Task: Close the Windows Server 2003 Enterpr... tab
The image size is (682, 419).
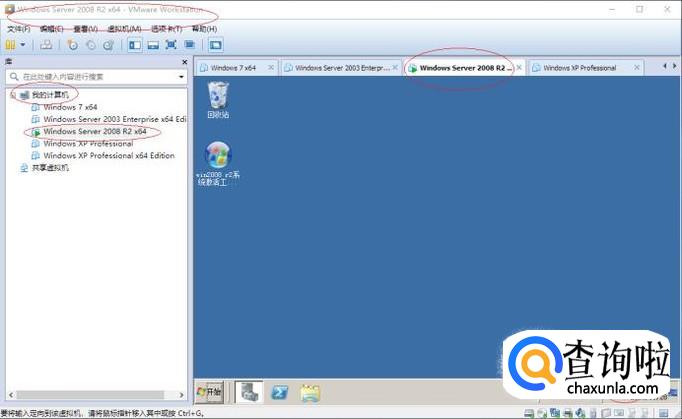Action: pyautogui.click(x=395, y=67)
